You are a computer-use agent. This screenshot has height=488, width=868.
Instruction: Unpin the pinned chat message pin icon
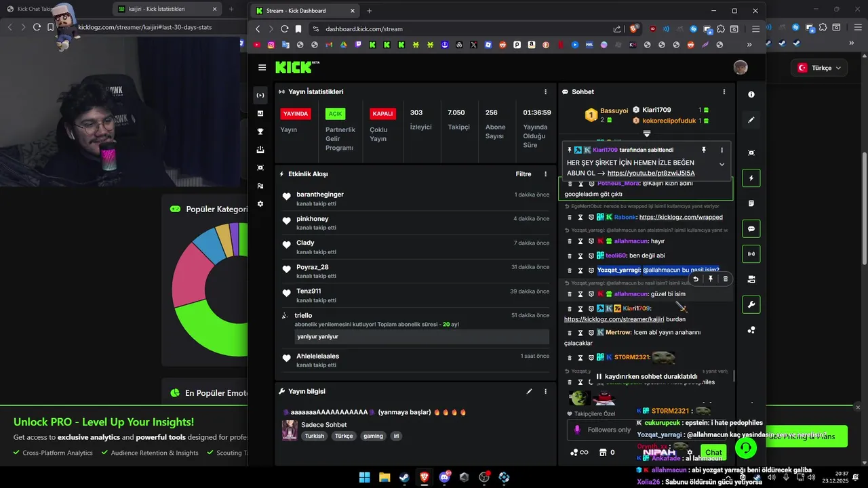tap(704, 150)
